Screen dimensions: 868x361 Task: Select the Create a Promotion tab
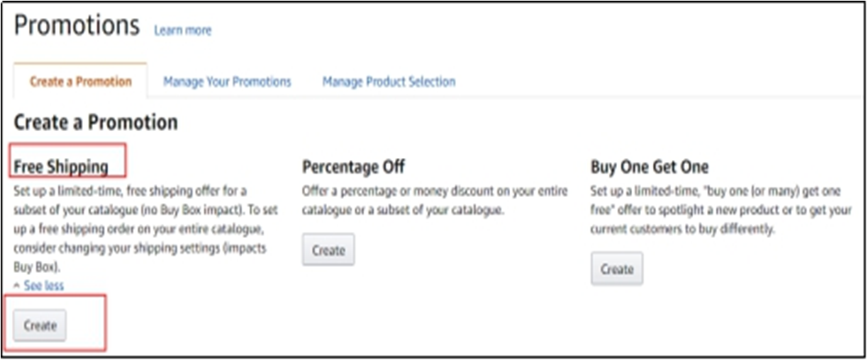coord(80,82)
